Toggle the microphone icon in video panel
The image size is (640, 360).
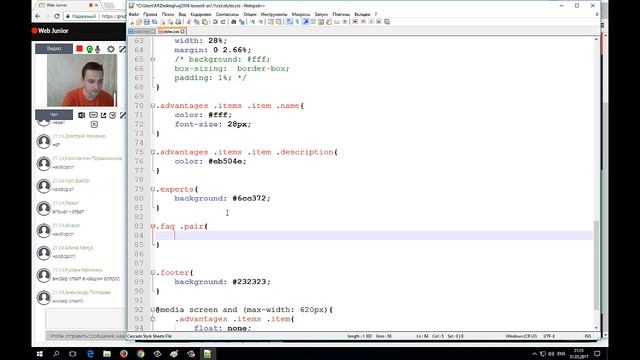98,49
